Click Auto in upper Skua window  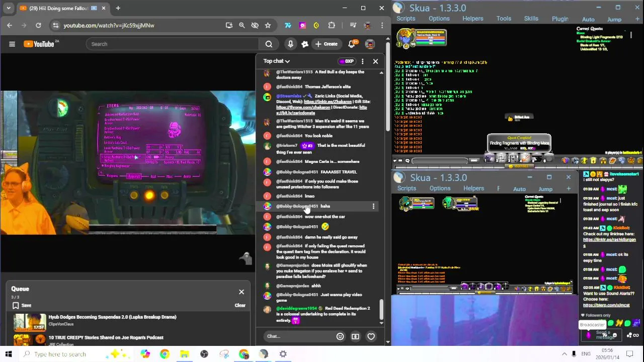(588, 19)
